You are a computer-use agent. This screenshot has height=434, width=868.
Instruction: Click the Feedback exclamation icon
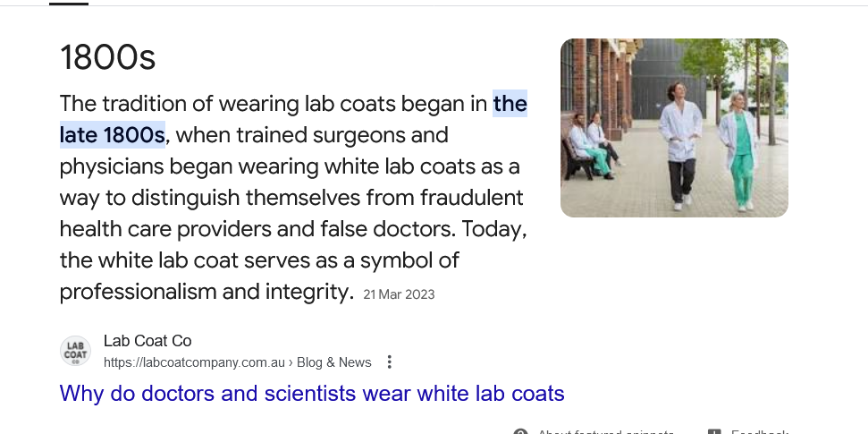[714, 431]
